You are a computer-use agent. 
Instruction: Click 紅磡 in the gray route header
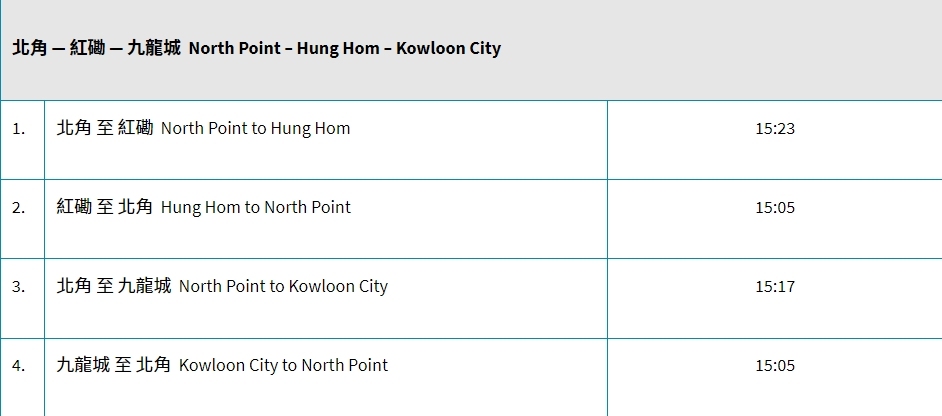click(87, 48)
